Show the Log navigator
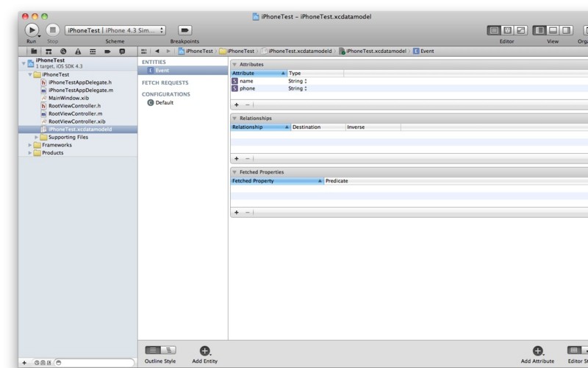The height and width of the screenshot is (368, 588). point(122,52)
